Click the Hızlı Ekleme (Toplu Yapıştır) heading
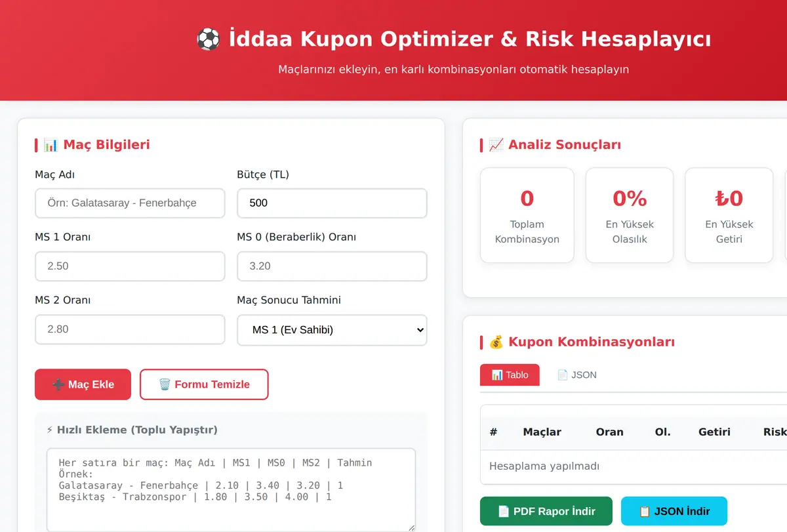Screen dimensions: 787x532 132,430
